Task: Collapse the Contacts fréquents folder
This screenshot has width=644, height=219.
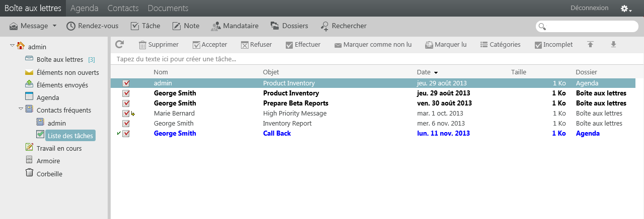Action: pos(21,108)
